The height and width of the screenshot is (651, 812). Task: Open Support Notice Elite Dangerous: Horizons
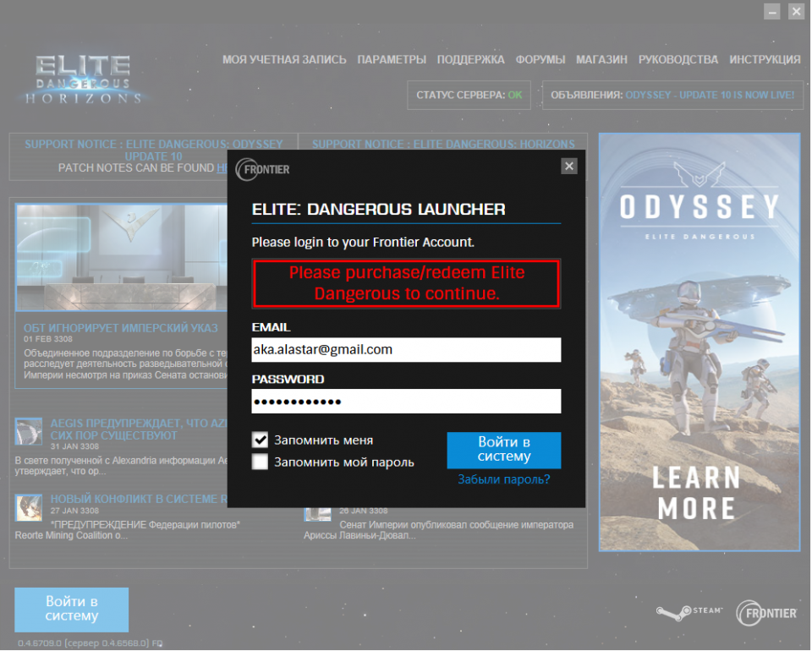tap(443, 144)
